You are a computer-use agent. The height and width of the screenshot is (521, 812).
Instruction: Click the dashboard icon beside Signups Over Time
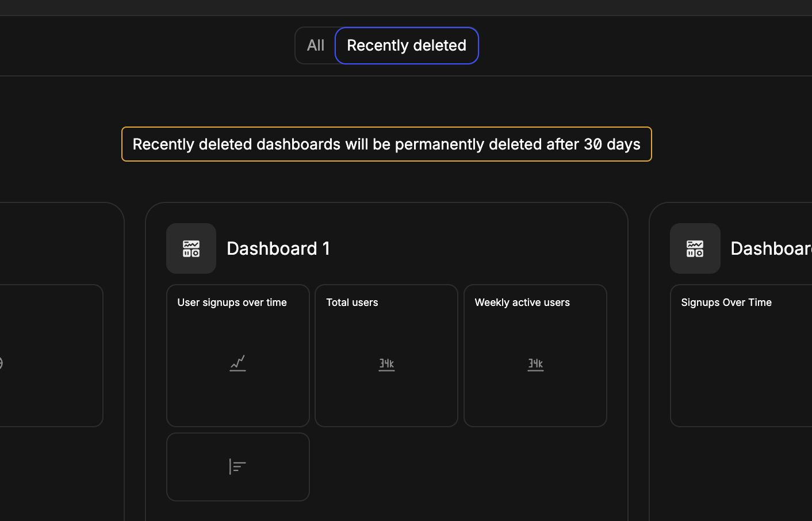click(x=695, y=248)
